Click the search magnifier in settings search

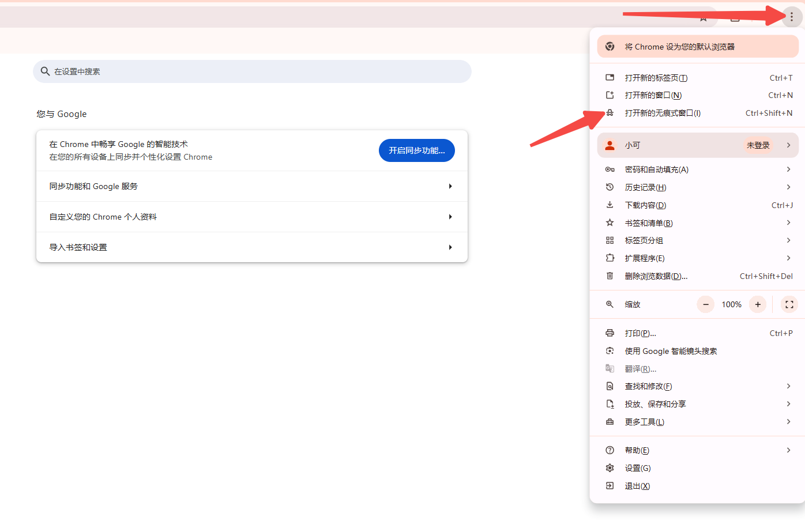45,71
